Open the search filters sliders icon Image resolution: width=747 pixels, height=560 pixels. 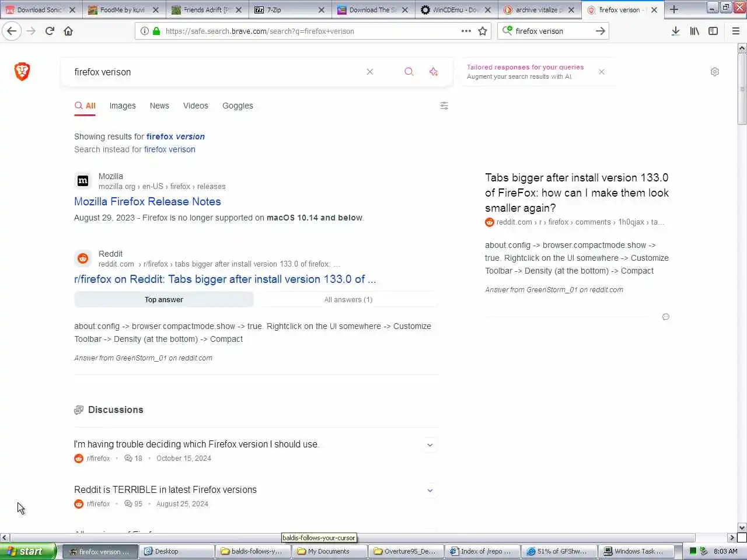[x=444, y=106]
